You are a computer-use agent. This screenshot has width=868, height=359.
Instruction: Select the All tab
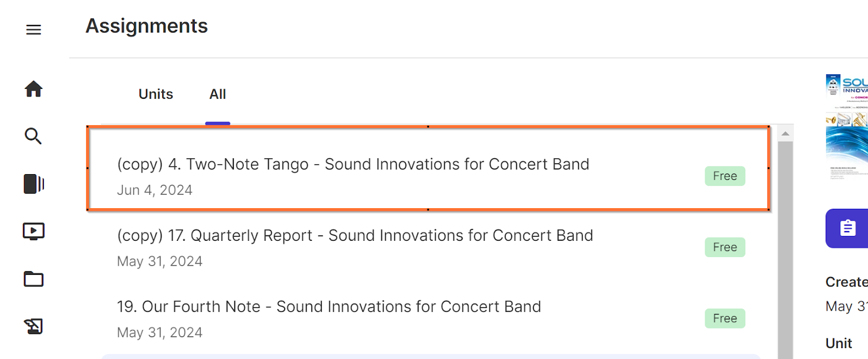point(218,94)
